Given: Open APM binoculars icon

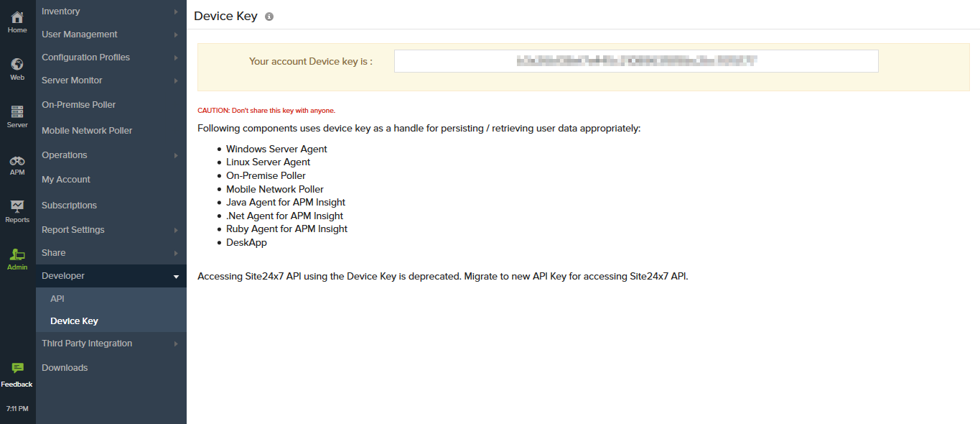Looking at the screenshot, I should 17,161.
